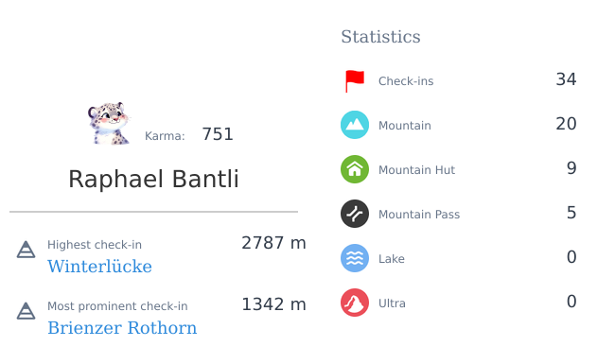Screen dimensions: 615x364
Task: Click the Karma value 751
Action: pyautogui.click(x=218, y=134)
